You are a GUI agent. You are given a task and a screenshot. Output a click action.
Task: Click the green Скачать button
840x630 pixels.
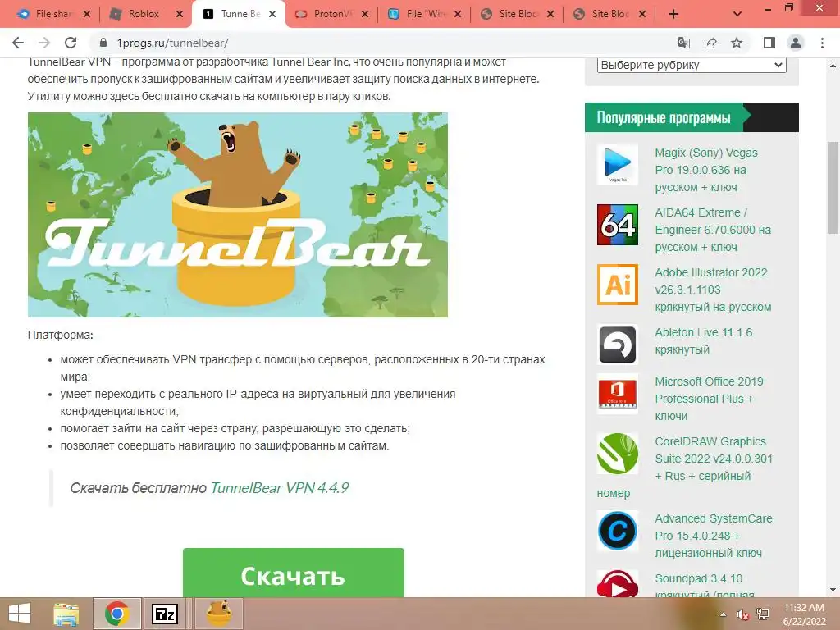[x=293, y=573]
